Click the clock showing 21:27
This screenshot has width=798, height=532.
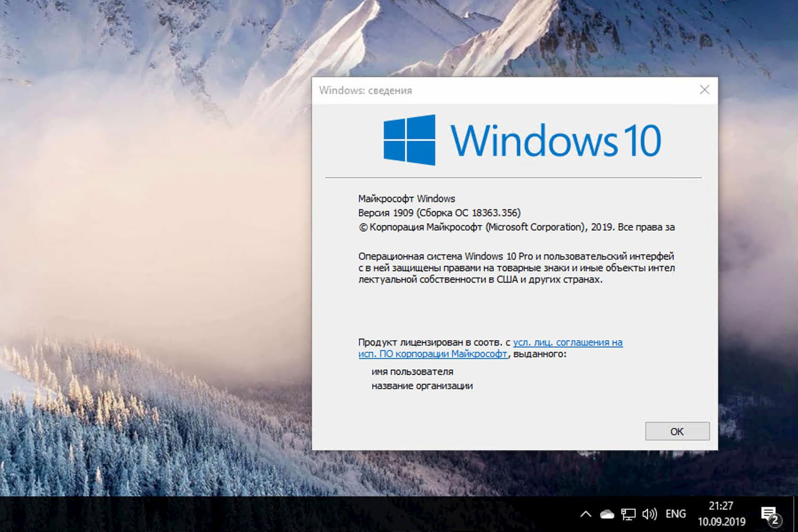point(722,506)
